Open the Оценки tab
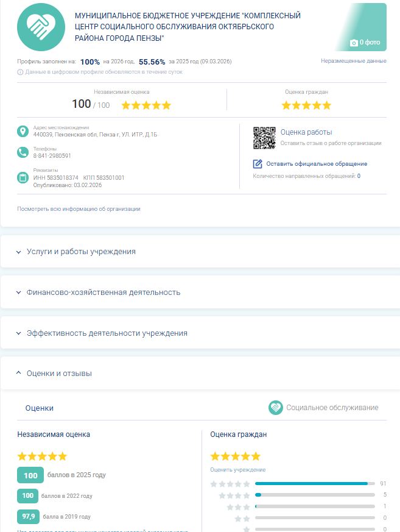Screen dimensions: 400x532 (x=40, y=408)
